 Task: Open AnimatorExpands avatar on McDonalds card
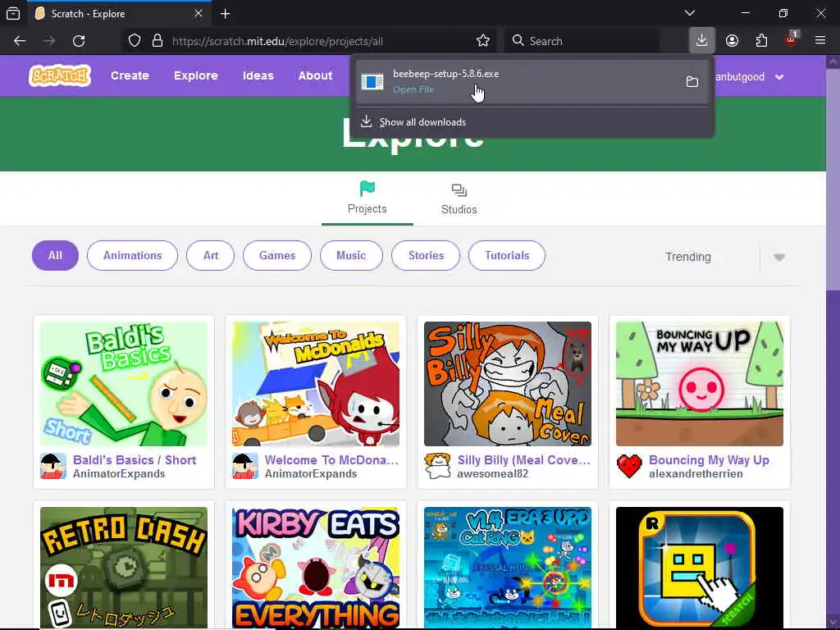(x=244, y=466)
